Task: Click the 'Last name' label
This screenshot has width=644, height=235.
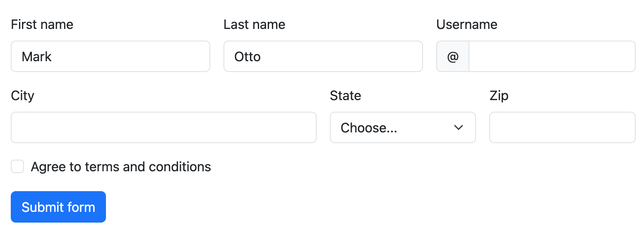Action: pyautogui.click(x=255, y=25)
